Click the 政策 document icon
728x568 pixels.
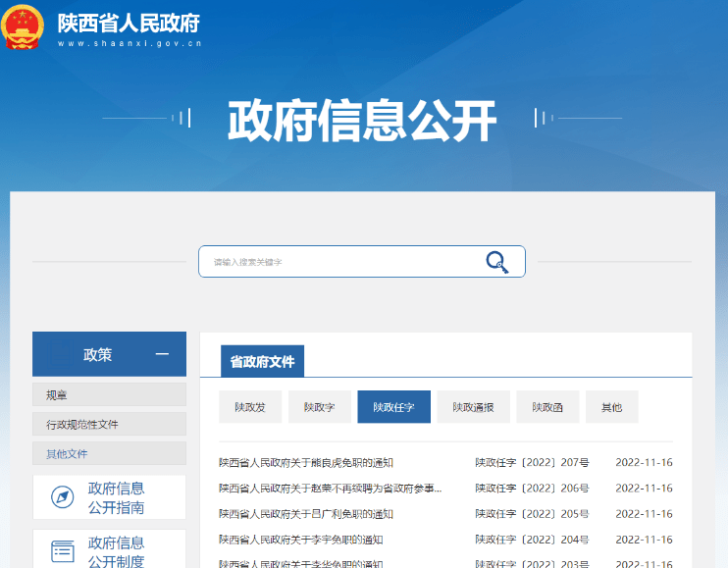coord(61,354)
